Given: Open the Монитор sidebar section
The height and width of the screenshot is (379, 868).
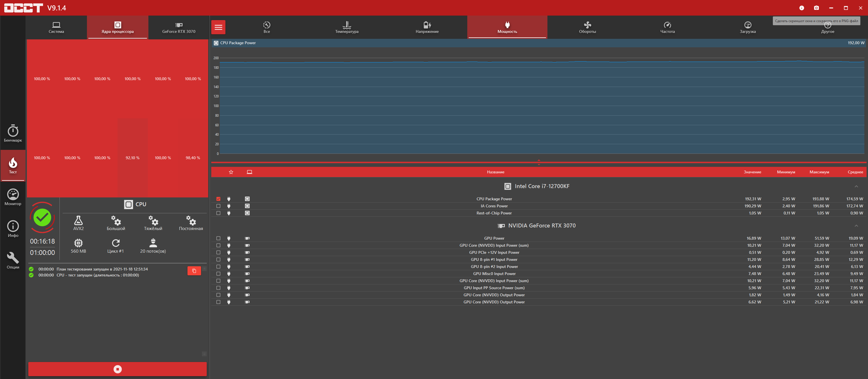Looking at the screenshot, I should click(x=13, y=197).
